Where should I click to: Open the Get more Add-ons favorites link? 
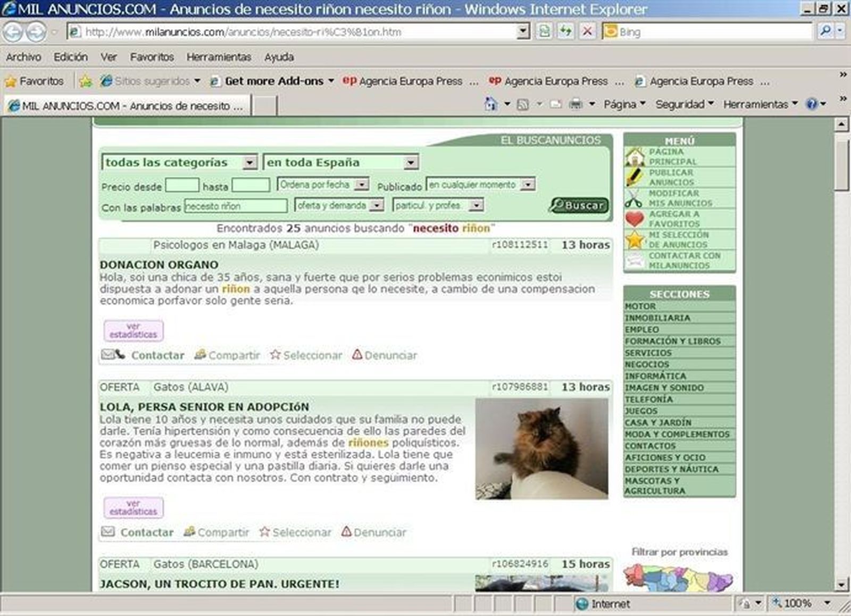272,81
